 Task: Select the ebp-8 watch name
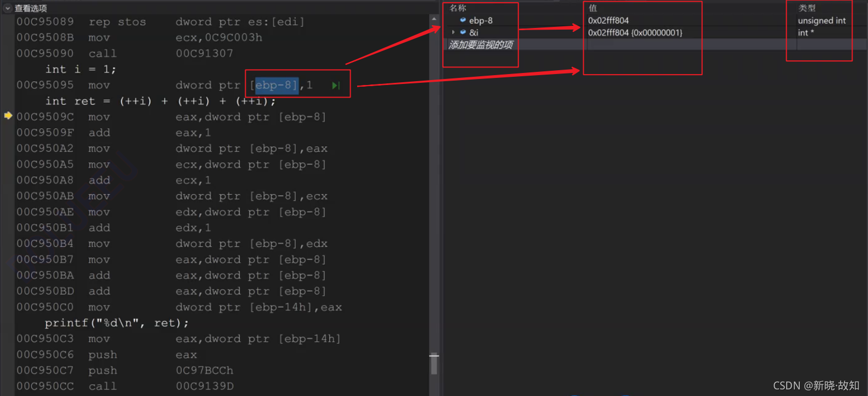click(481, 20)
